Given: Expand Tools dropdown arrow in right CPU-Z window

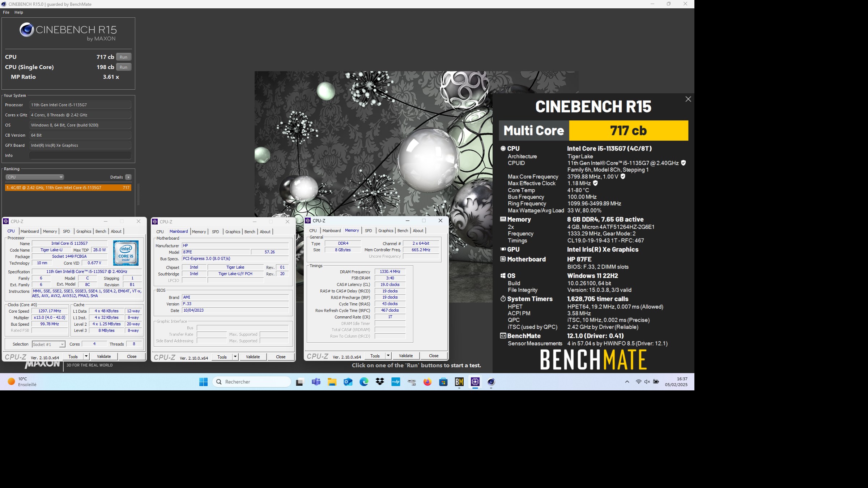Looking at the screenshot, I should [388, 356].
